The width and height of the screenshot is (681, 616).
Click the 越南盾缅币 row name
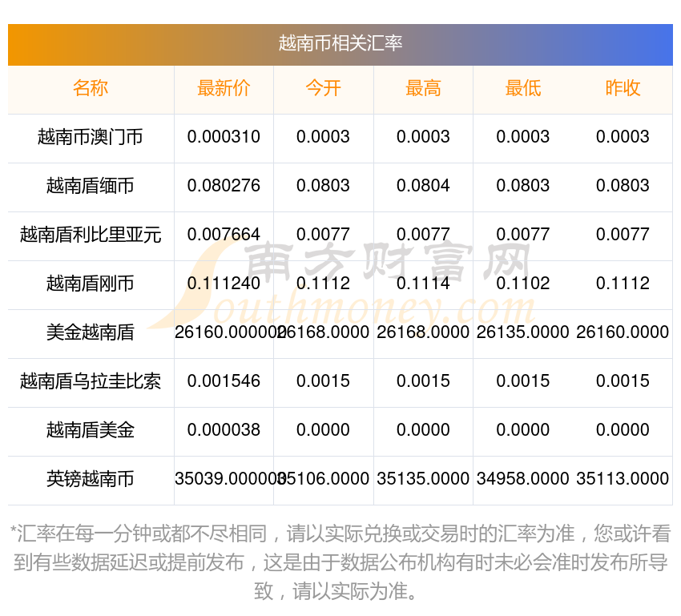point(91,186)
